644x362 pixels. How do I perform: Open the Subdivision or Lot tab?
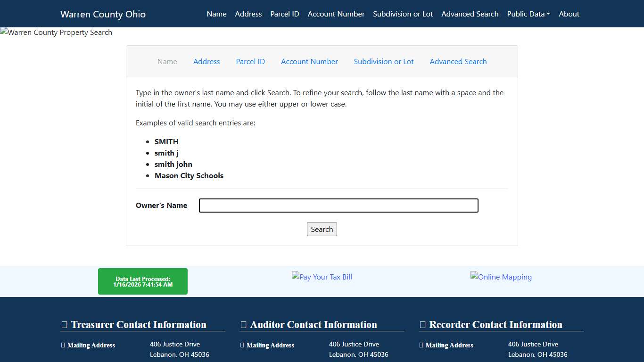(x=383, y=61)
